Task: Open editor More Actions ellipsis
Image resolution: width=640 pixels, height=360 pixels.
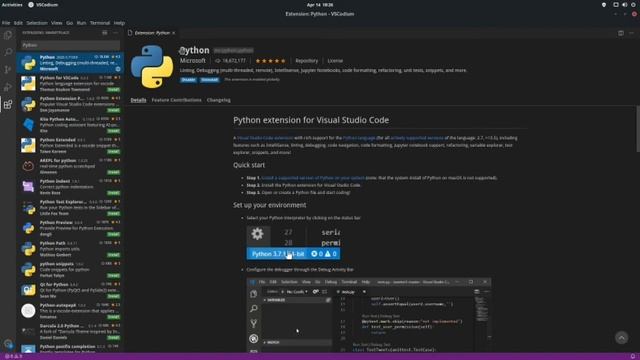Action: coord(631,33)
